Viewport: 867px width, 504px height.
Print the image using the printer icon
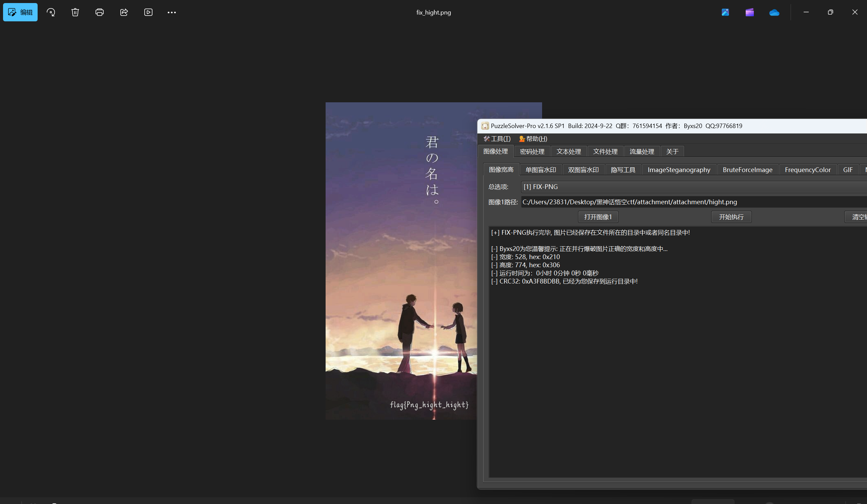99,13
